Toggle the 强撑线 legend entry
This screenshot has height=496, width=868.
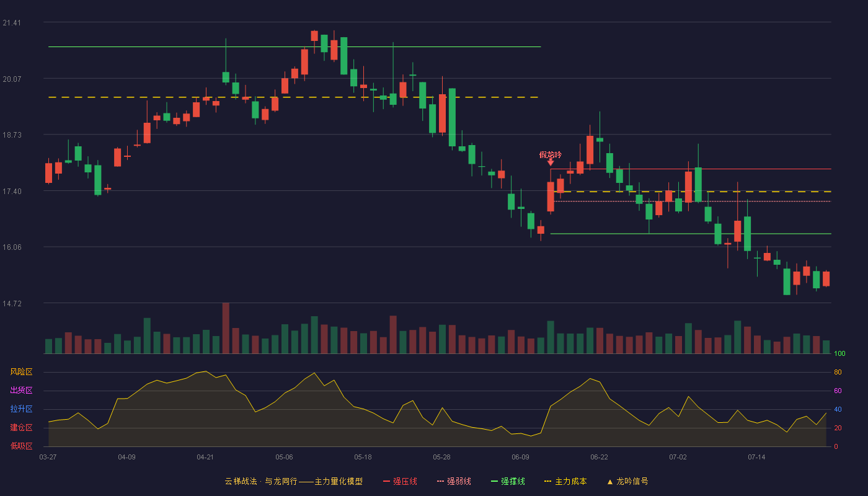508,481
